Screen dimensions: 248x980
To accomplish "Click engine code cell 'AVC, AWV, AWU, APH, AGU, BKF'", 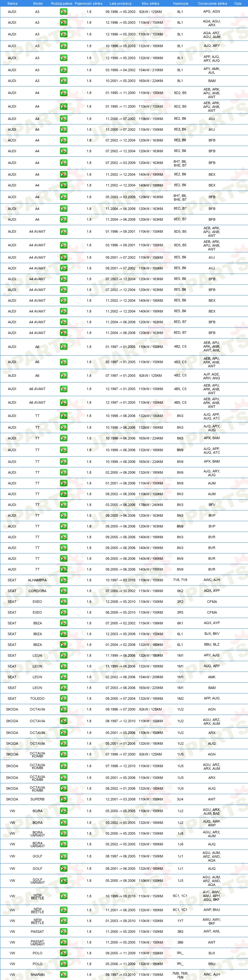I will tap(212, 896).
